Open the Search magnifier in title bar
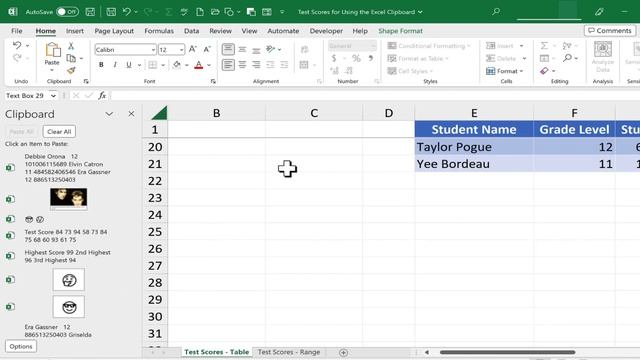Image resolution: width=640 pixels, height=360 pixels. click(496, 11)
